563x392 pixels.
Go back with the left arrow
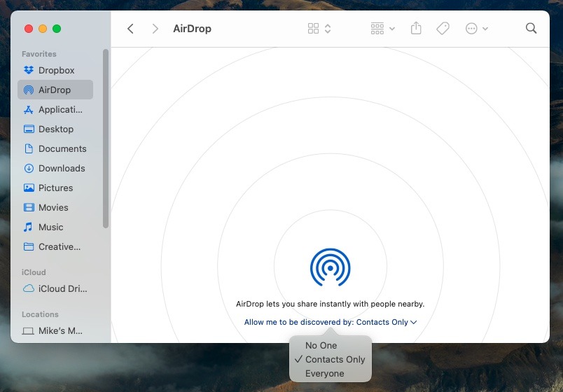click(x=130, y=29)
